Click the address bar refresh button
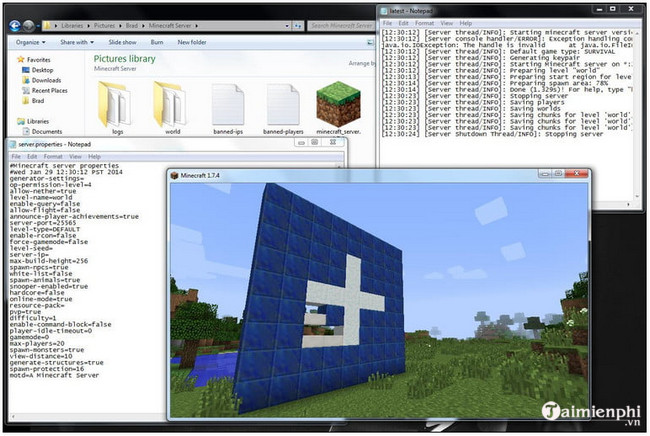The height and width of the screenshot is (436, 650). (298, 26)
